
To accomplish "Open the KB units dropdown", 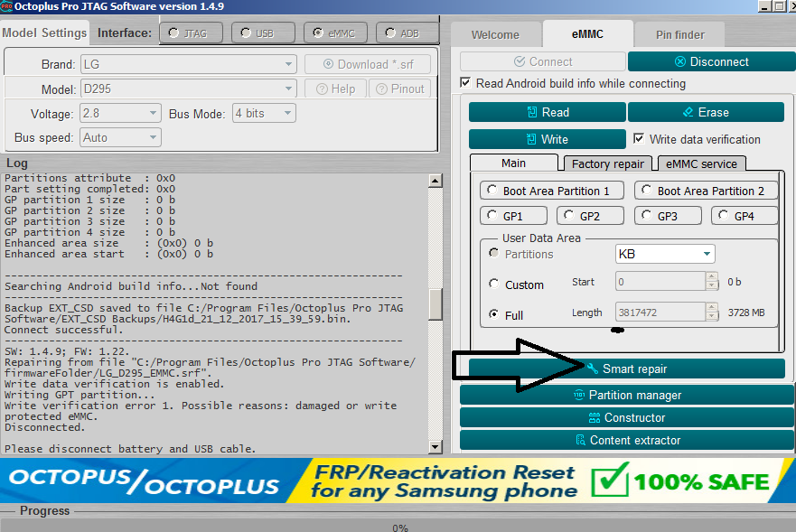I will (x=665, y=254).
